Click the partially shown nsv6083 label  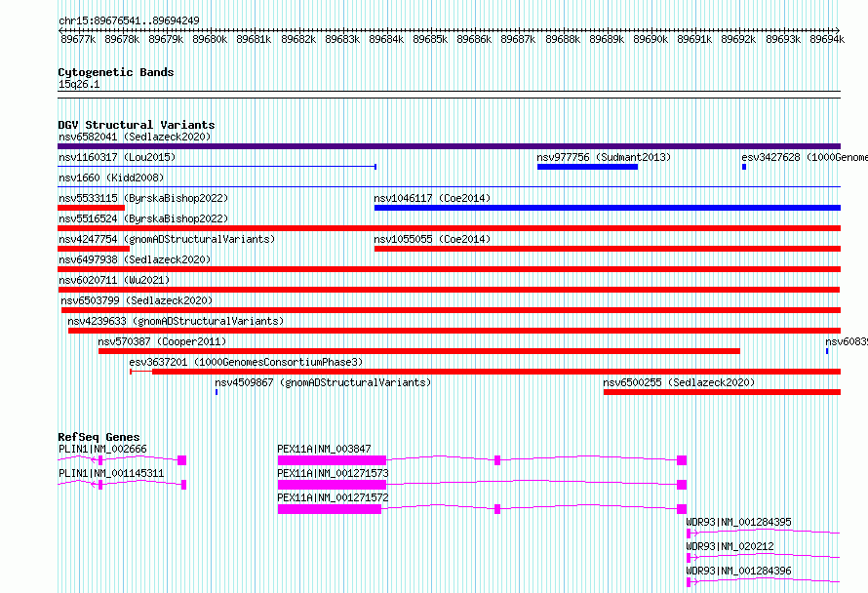click(847, 341)
